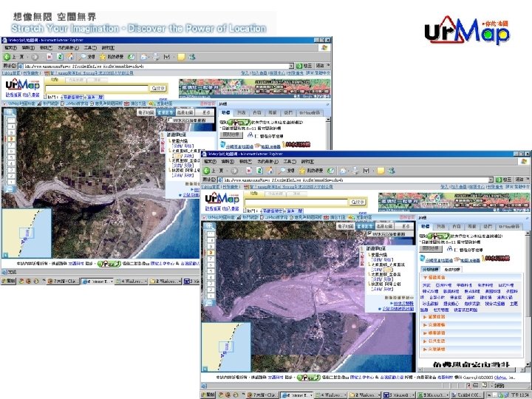
Task: Click the Home icon in front browser toolbar
Action: pyautogui.click(x=270, y=171)
